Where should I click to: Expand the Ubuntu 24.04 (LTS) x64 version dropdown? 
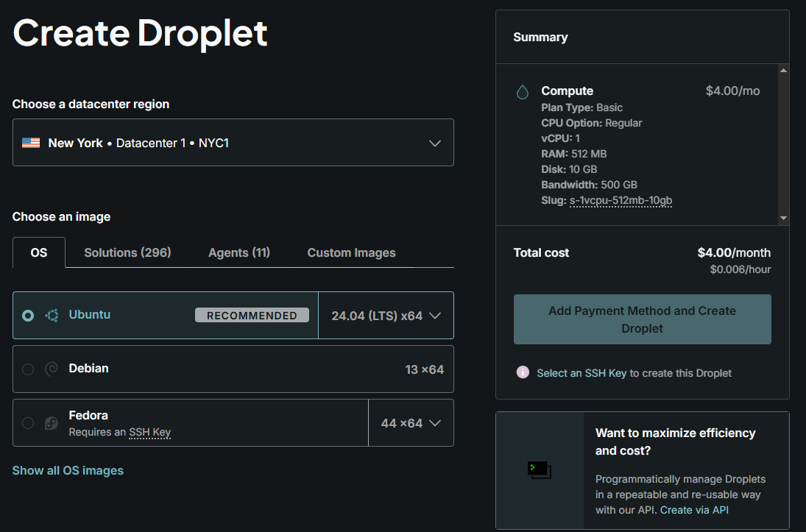[x=386, y=316]
